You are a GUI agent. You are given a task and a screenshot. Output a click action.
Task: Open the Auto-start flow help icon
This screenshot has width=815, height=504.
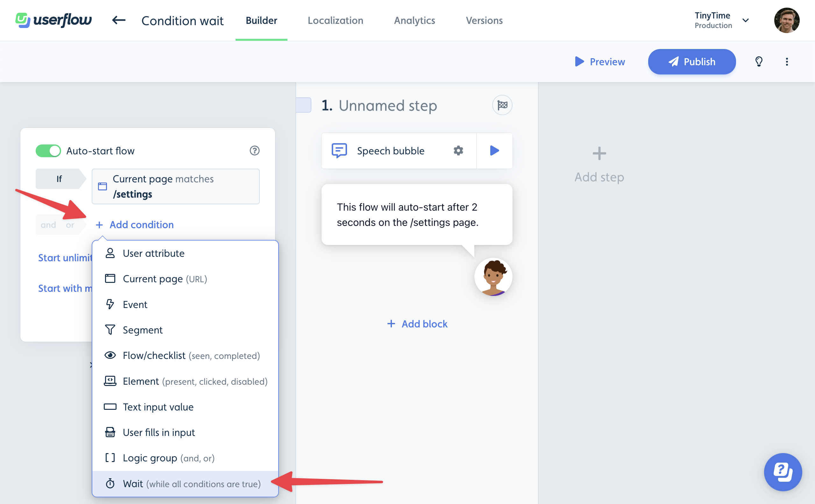click(x=254, y=151)
